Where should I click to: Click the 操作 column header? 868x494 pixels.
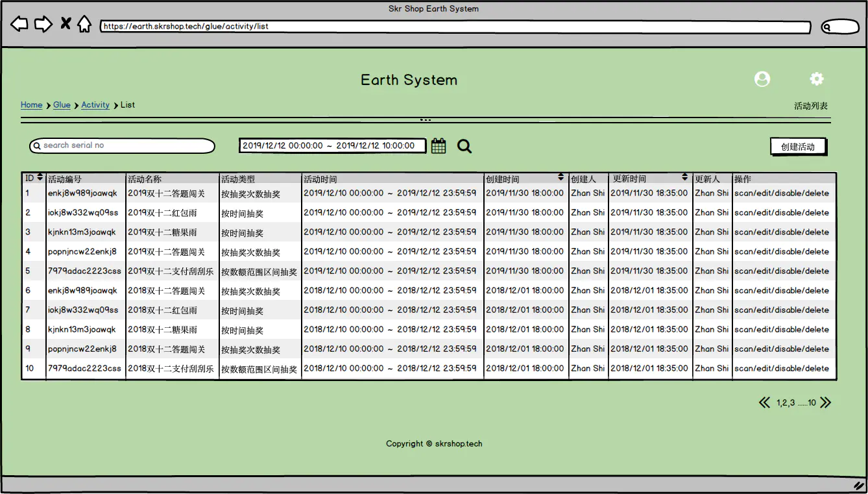click(x=743, y=179)
